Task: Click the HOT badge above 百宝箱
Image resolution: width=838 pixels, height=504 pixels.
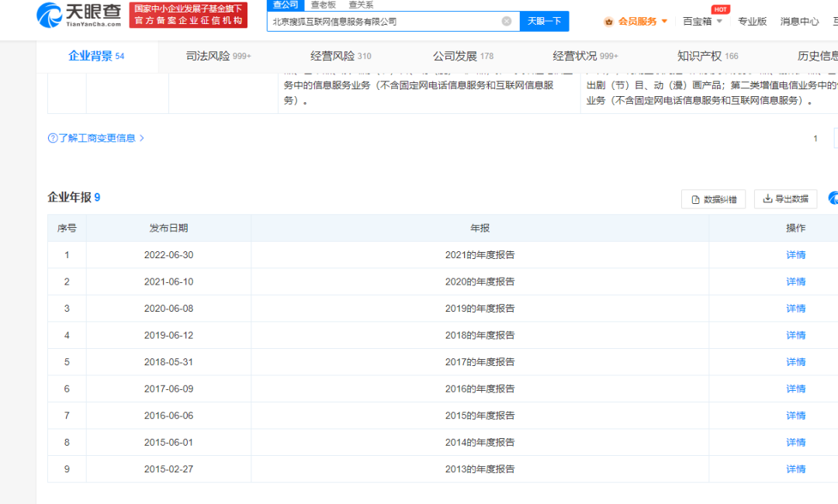Action: (x=720, y=9)
